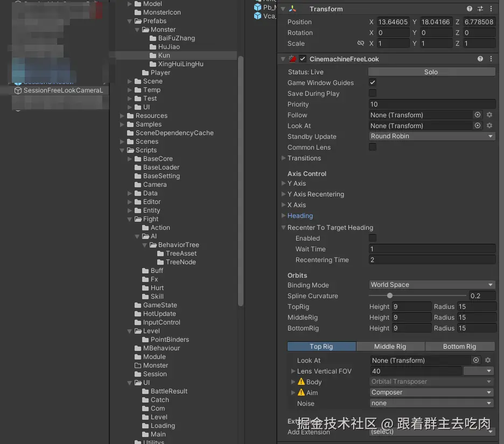Enable Save During Play checkbox
The width and height of the screenshot is (504, 444).
point(373,93)
